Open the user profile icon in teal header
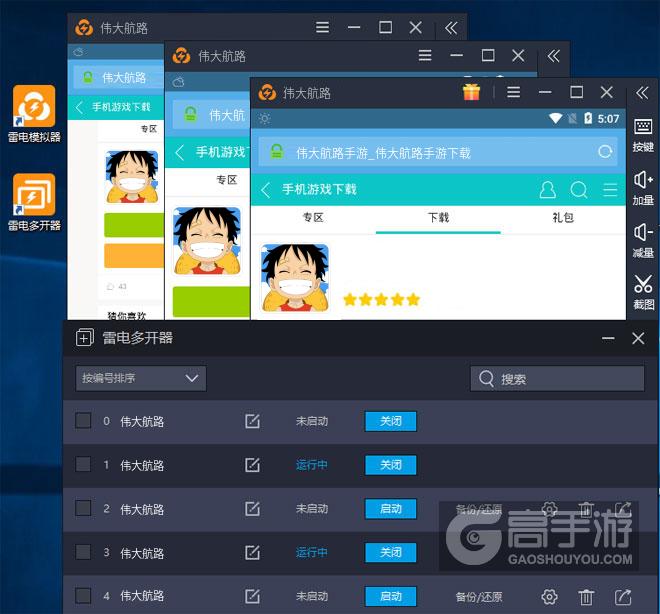 click(547, 190)
